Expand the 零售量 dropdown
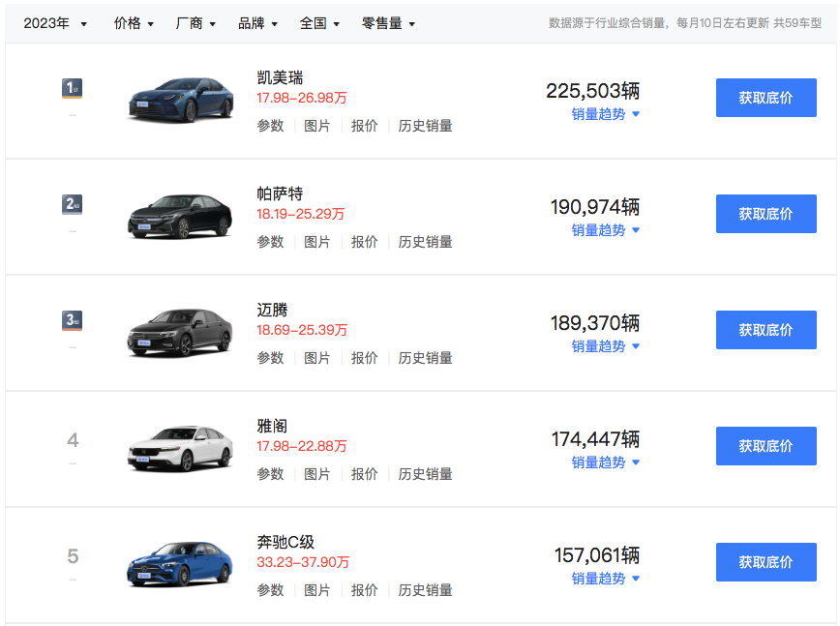Image resolution: width=840 pixels, height=626 pixels. (x=388, y=23)
